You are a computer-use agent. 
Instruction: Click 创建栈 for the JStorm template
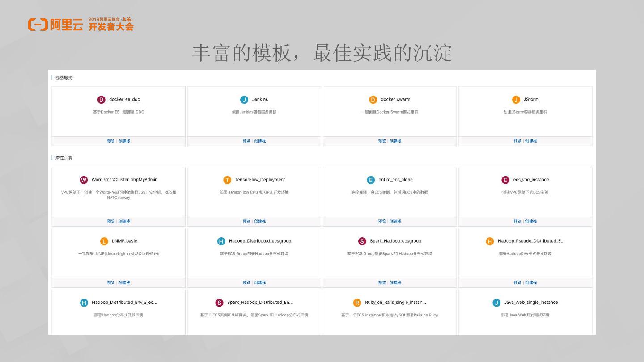pos(531,141)
